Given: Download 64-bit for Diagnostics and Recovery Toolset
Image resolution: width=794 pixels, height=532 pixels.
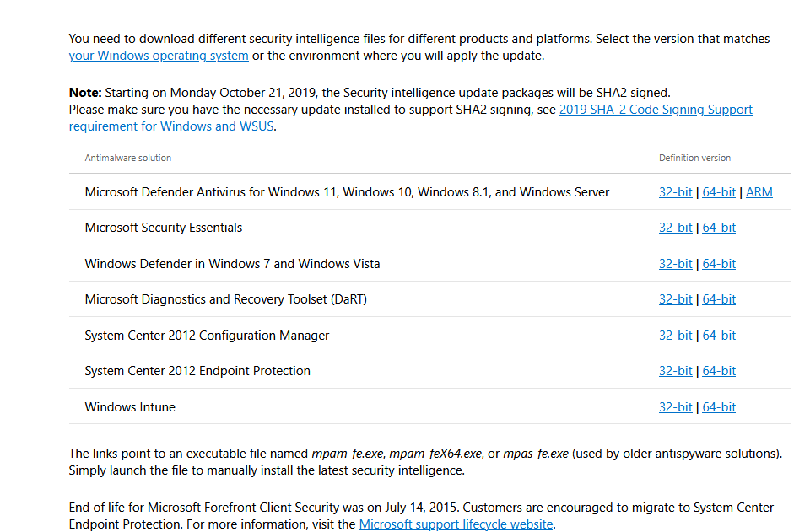Looking at the screenshot, I should pos(719,299).
